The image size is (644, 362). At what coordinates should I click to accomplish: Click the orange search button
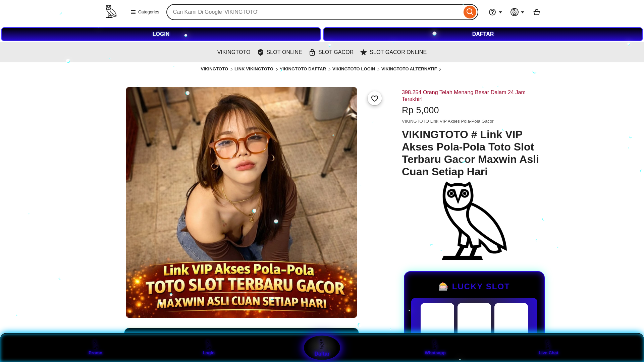470,12
